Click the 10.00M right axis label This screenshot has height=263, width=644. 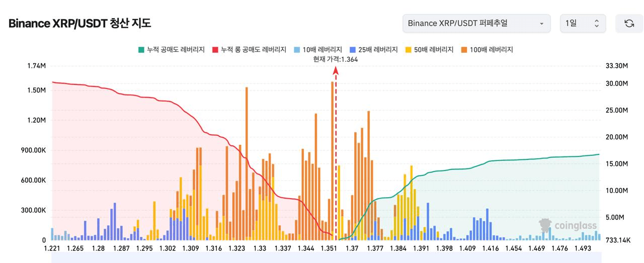(616, 191)
